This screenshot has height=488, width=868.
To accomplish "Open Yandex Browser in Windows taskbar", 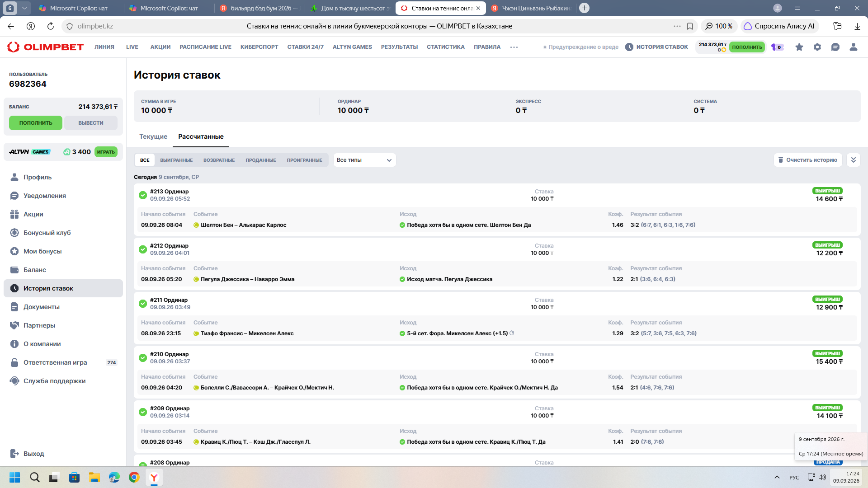I will click(x=154, y=477).
